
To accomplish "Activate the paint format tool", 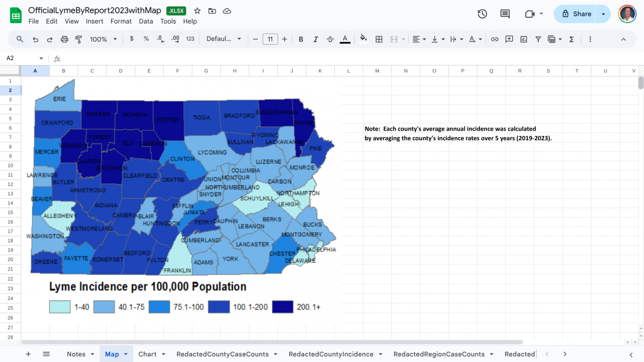I will point(79,39).
